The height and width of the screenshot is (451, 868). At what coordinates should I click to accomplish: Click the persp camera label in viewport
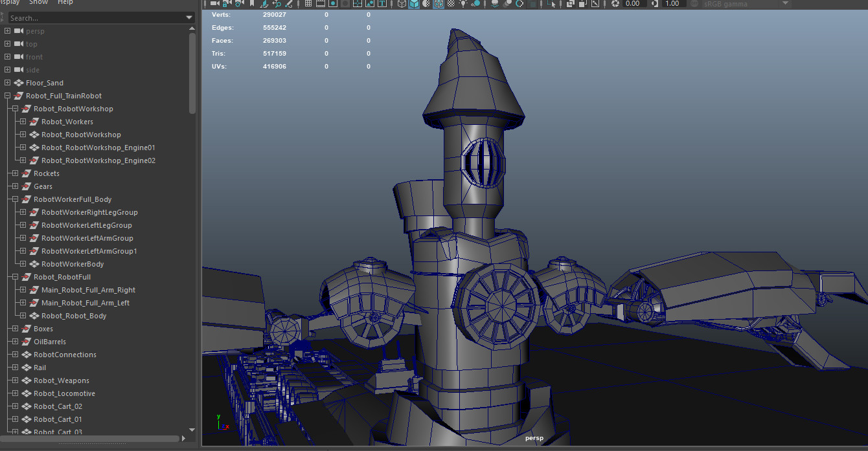[x=534, y=438]
